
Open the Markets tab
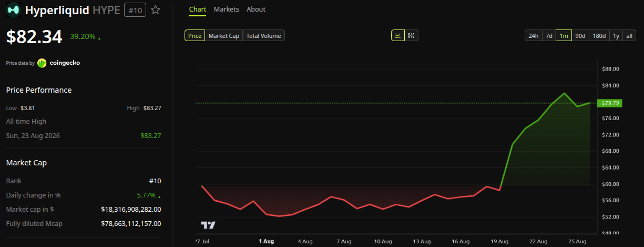pos(227,9)
